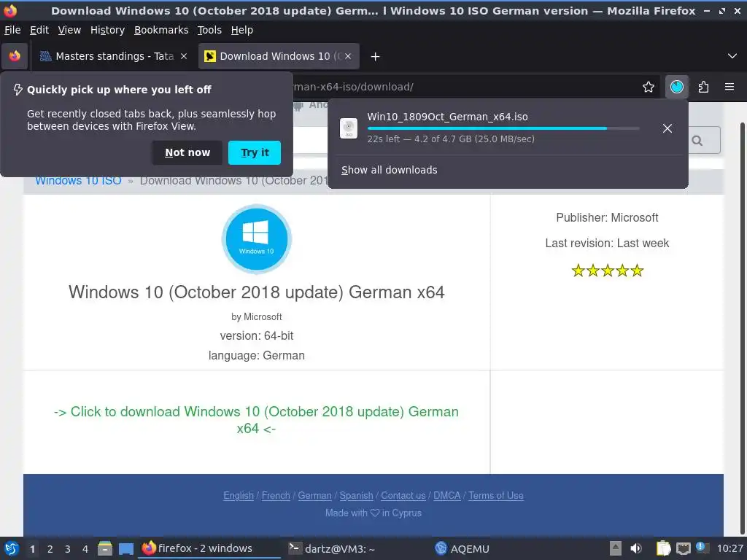Open the Extensions puzzle icon
Image resolution: width=747 pixels, height=560 pixels.
[704, 87]
